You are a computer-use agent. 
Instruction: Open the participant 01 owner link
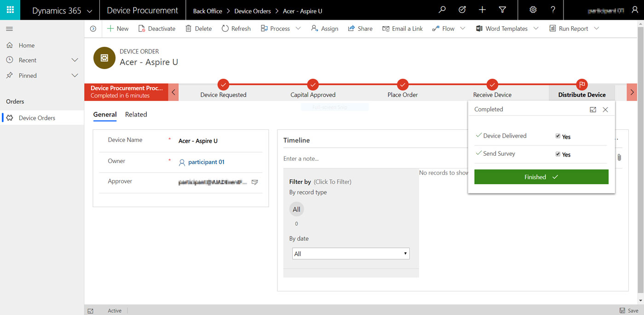[206, 162]
